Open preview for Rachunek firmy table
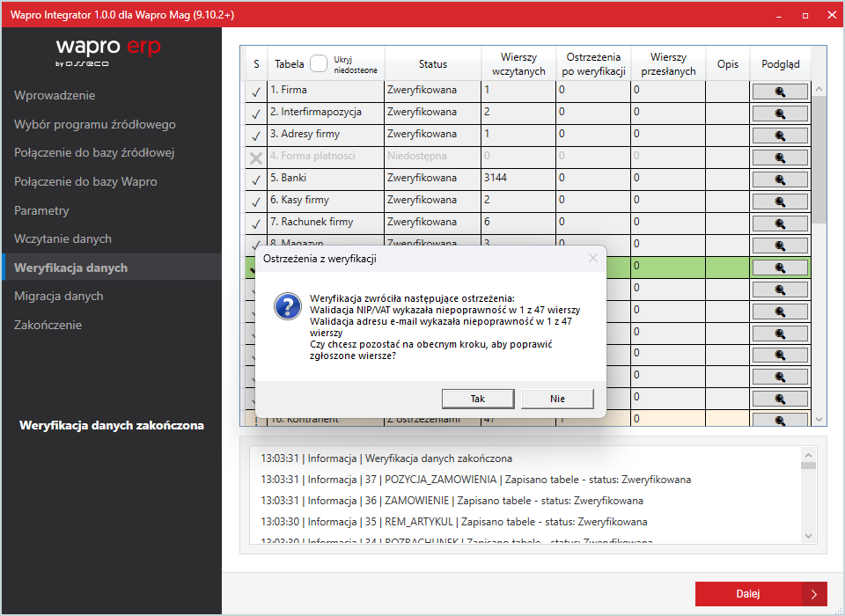845x616 pixels. tap(780, 223)
